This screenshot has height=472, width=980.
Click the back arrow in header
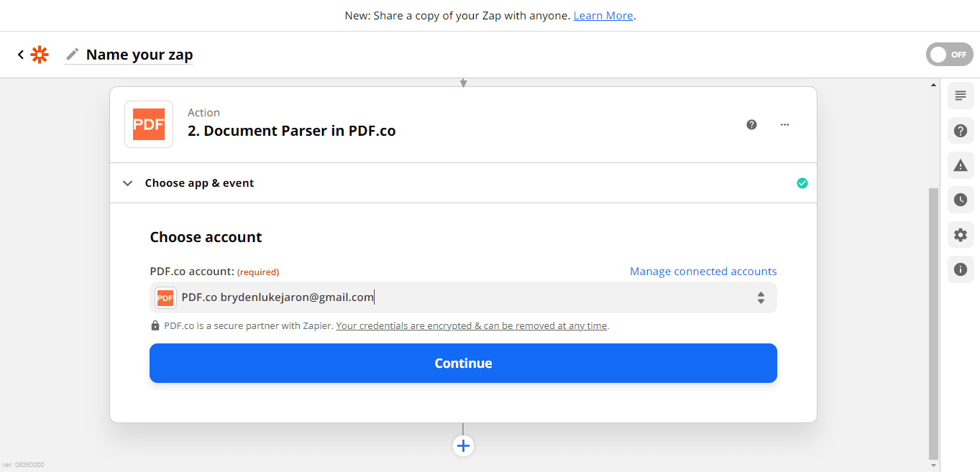(21, 55)
